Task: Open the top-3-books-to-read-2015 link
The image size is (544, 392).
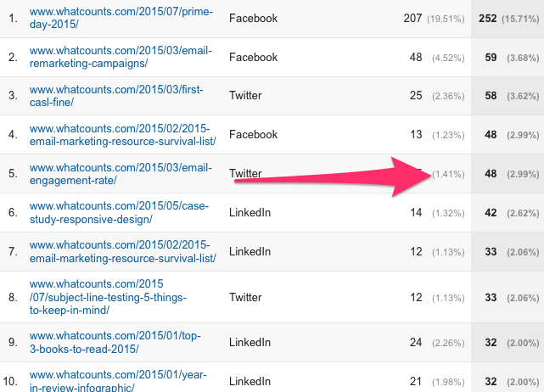Action: click(121, 343)
